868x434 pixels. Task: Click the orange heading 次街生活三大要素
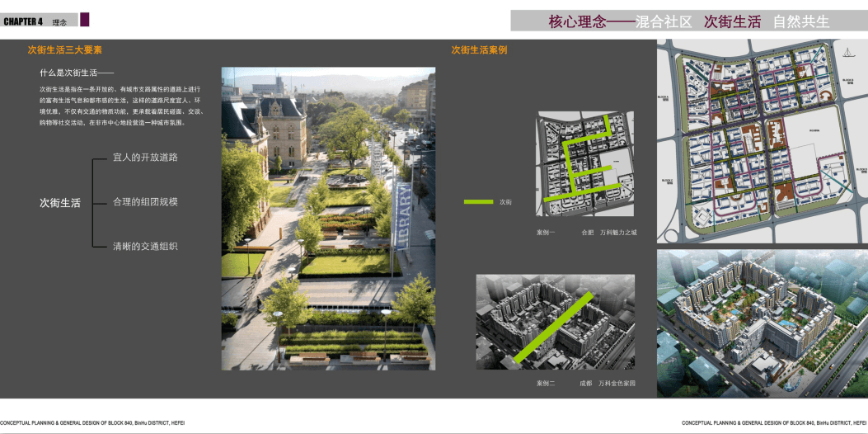65,50
